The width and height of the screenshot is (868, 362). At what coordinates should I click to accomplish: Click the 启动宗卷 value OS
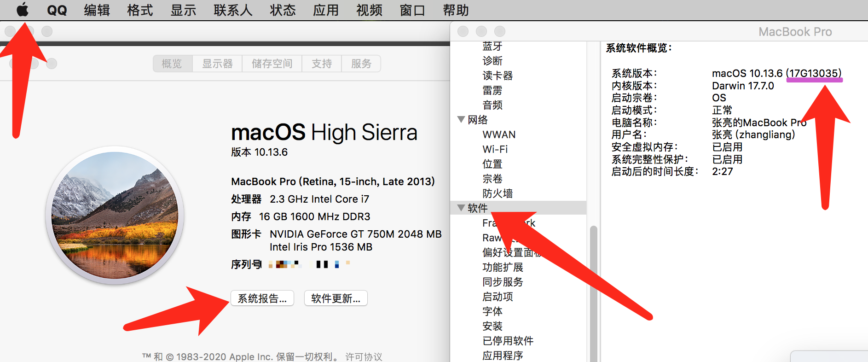click(719, 98)
